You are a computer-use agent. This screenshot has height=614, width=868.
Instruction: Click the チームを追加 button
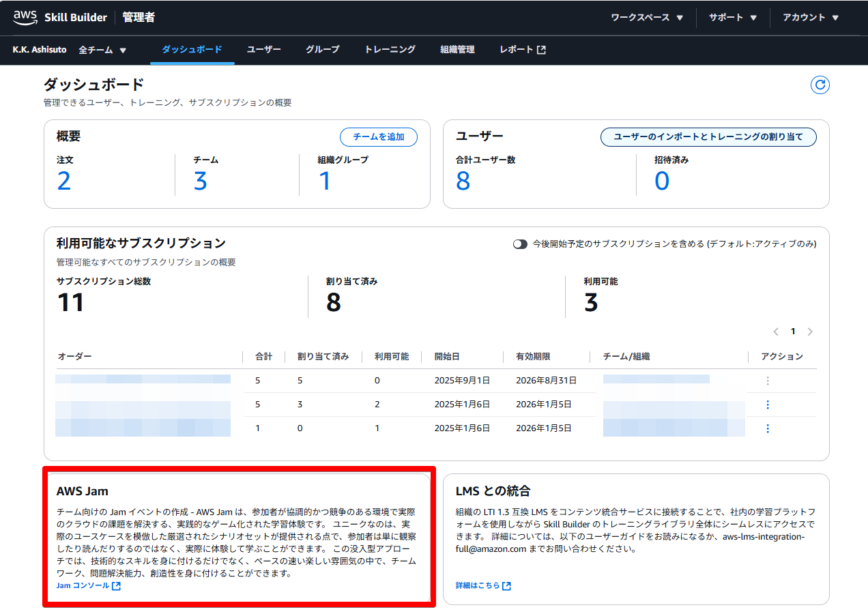pyautogui.click(x=378, y=137)
